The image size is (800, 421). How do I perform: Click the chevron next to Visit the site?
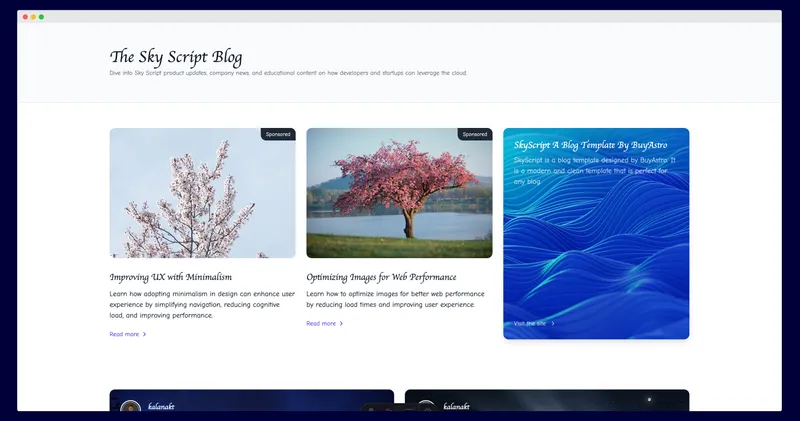coord(553,323)
